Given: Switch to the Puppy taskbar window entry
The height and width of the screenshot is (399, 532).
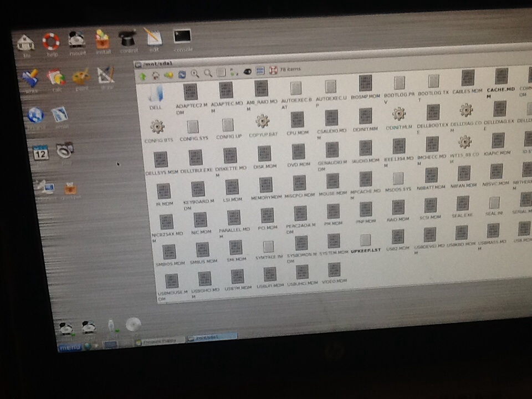Looking at the screenshot, I should (x=160, y=340).
